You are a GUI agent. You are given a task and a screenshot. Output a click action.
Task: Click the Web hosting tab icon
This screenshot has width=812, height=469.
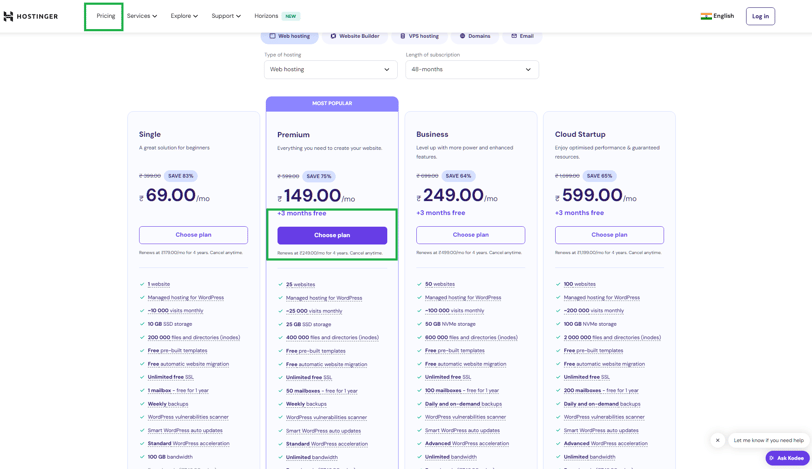(x=272, y=36)
